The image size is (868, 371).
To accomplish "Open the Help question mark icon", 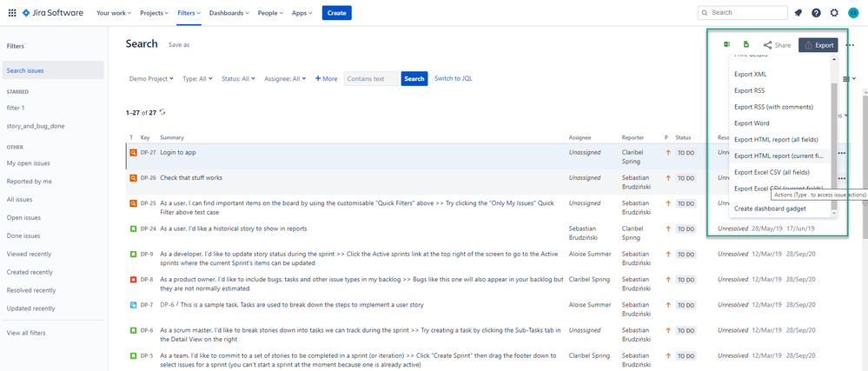I will click(x=816, y=13).
